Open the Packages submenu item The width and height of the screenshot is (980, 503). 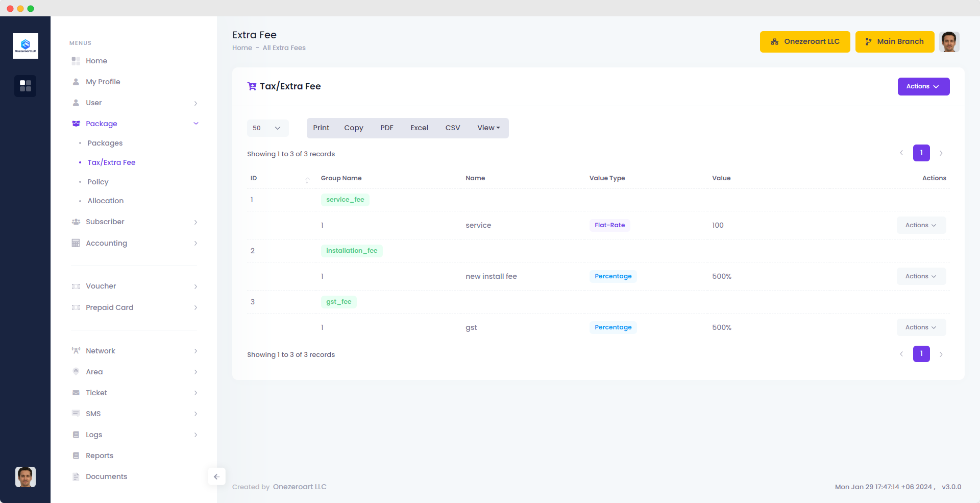(x=105, y=143)
